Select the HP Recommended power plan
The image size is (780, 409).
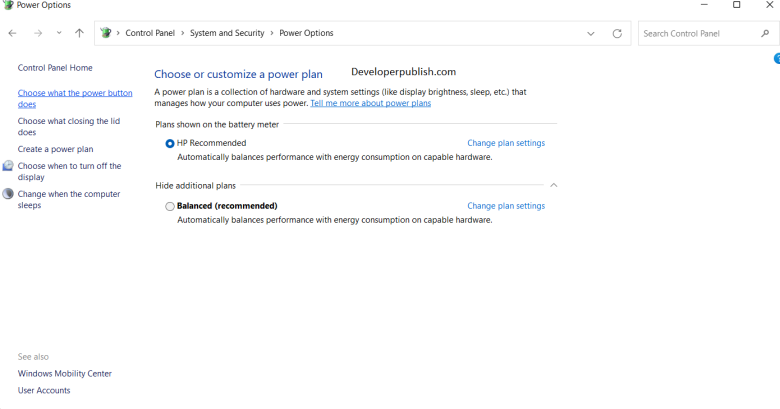coord(170,143)
